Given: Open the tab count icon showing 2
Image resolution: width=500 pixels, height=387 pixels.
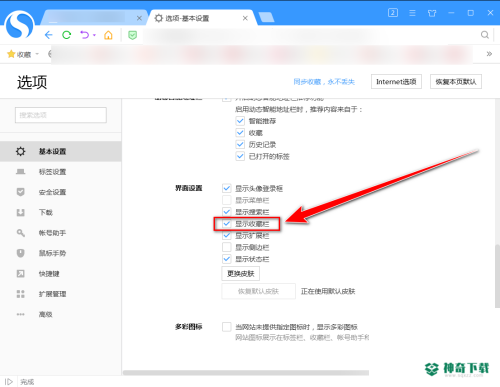Looking at the screenshot, I should (x=393, y=13).
